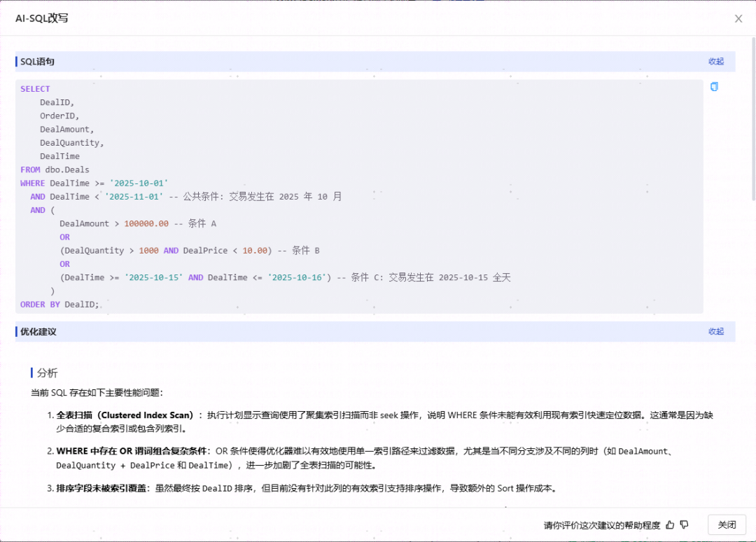The height and width of the screenshot is (542, 756).
Task: Copy the SQL statement with the copy icon
Action: 714,87
